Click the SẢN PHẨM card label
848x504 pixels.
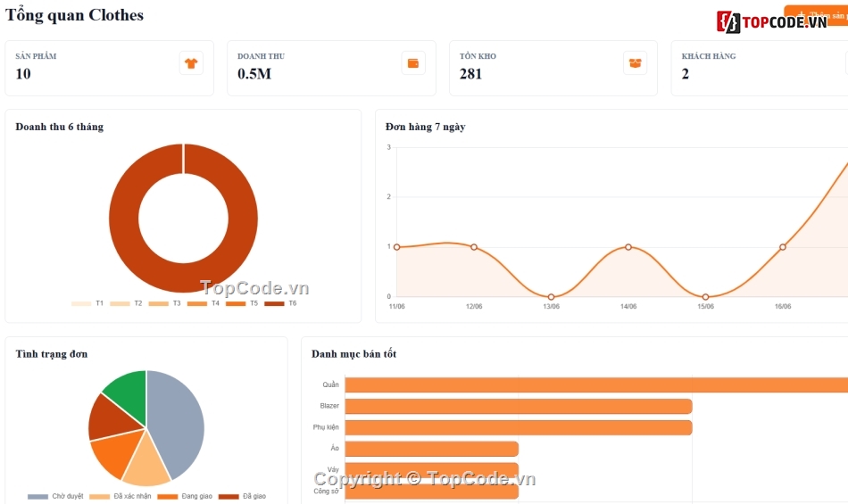click(x=36, y=56)
